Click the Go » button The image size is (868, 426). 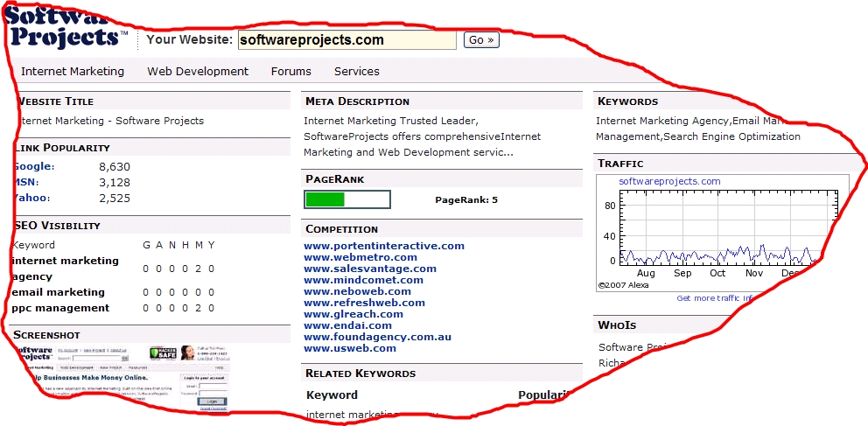(481, 40)
